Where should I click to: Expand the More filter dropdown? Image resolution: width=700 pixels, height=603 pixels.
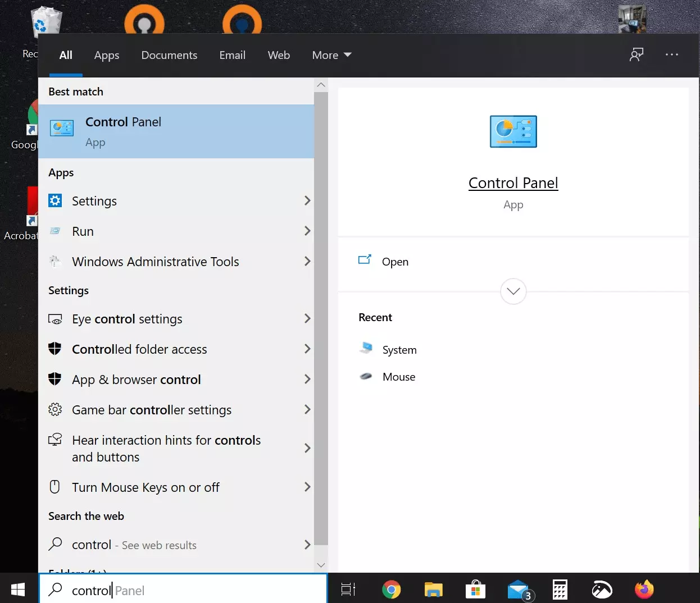[x=331, y=55]
